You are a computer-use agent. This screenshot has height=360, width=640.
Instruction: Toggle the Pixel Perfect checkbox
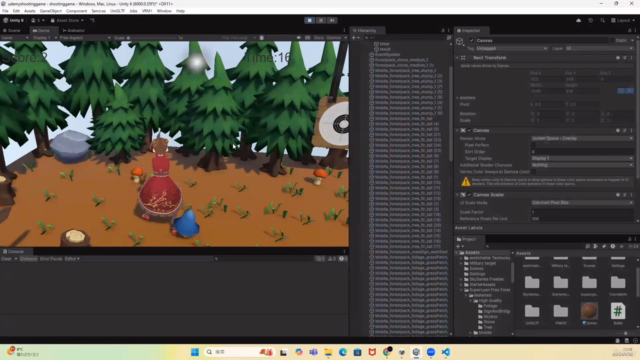click(533, 145)
